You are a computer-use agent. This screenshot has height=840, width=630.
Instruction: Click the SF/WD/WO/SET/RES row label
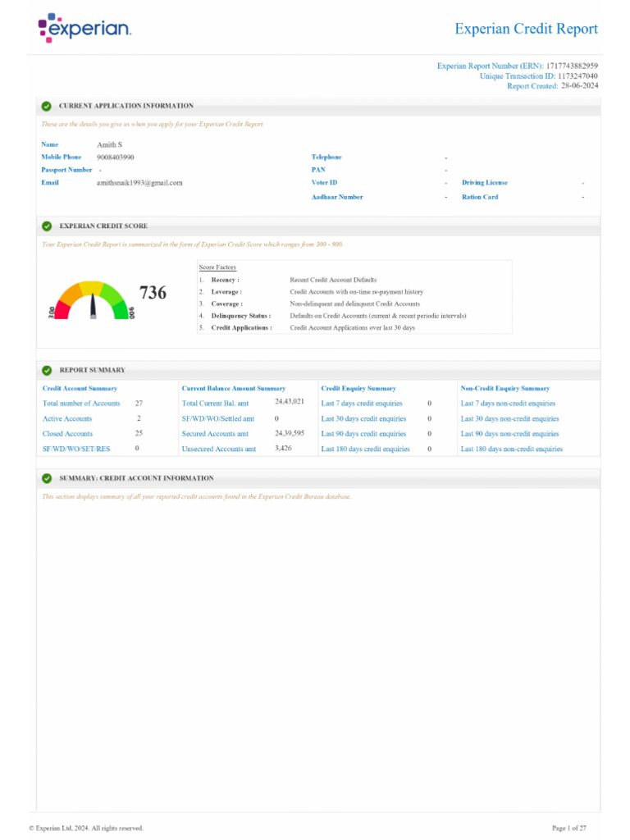pos(76,449)
